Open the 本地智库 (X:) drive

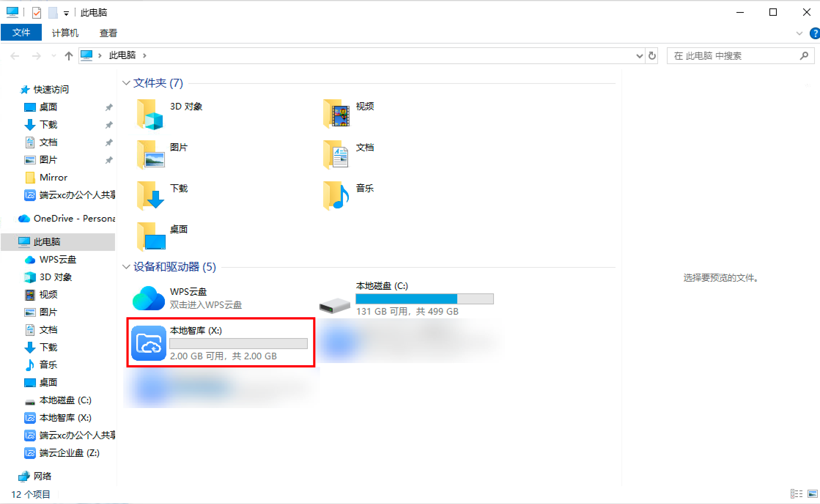(x=148, y=343)
